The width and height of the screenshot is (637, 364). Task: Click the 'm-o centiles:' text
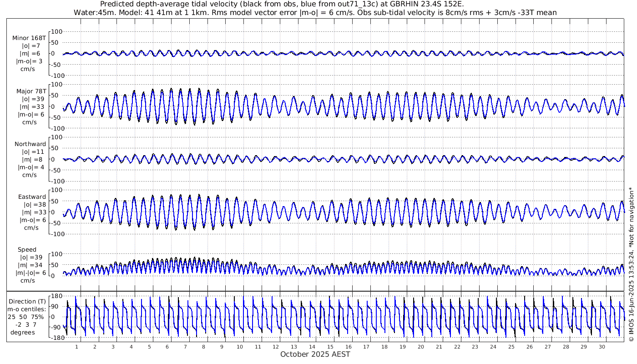coord(28,309)
